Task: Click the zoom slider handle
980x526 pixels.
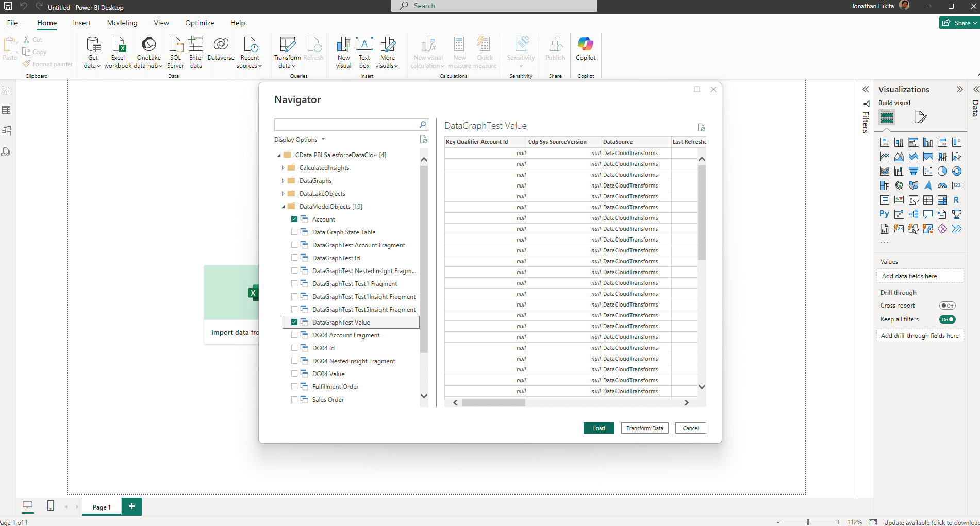Action: [808, 522]
